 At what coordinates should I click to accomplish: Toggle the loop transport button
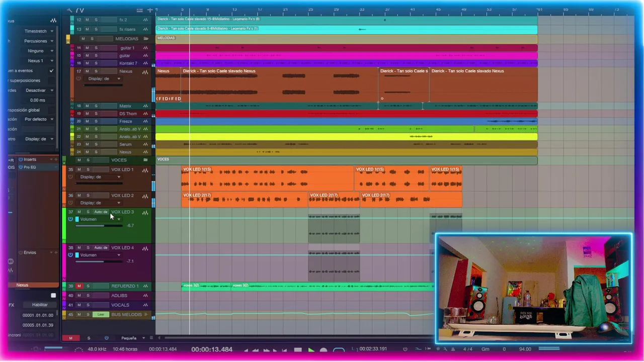(339, 350)
